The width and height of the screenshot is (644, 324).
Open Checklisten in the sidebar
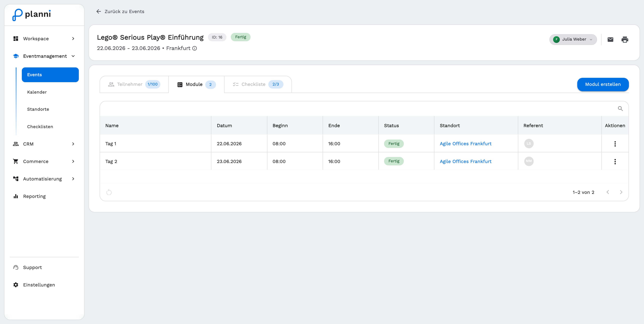pyautogui.click(x=40, y=127)
